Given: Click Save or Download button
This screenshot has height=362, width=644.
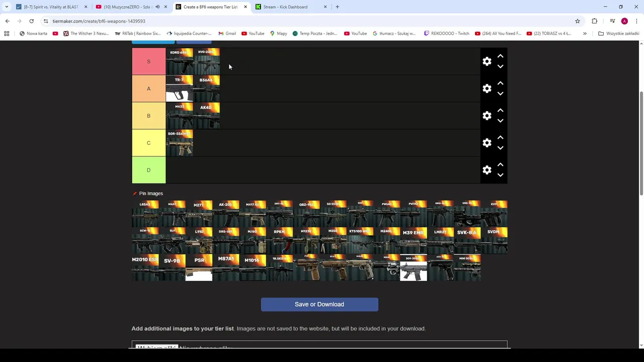Looking at the screenshot, I should click(319, 304).
